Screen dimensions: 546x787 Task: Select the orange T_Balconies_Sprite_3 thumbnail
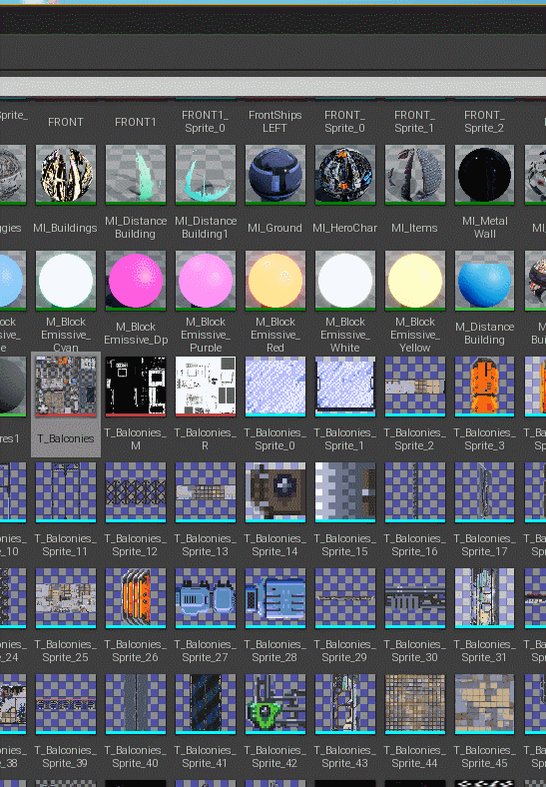point(484,386)
